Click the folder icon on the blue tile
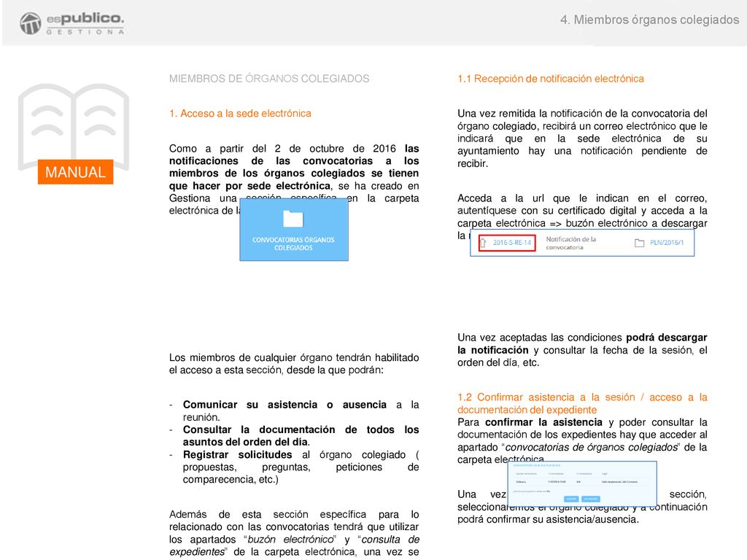The image size is (747, 560). 293,219
